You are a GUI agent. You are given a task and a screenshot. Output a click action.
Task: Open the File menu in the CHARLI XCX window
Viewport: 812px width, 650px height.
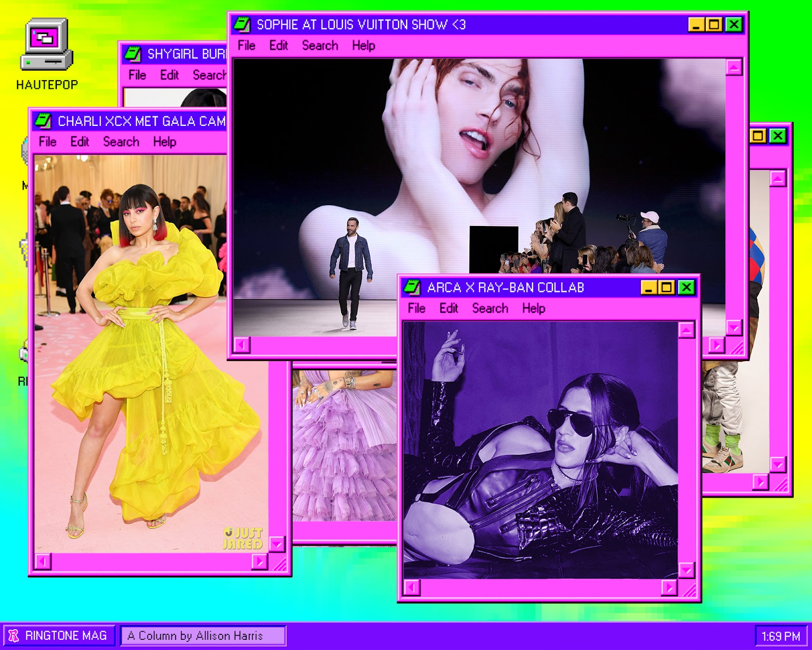pyautogui.click(x=48, y=142)
